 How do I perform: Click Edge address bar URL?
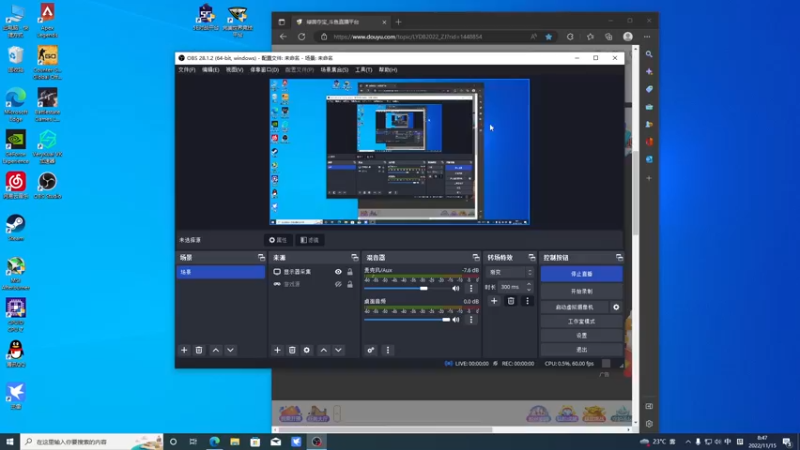click(x=408, y=37)
